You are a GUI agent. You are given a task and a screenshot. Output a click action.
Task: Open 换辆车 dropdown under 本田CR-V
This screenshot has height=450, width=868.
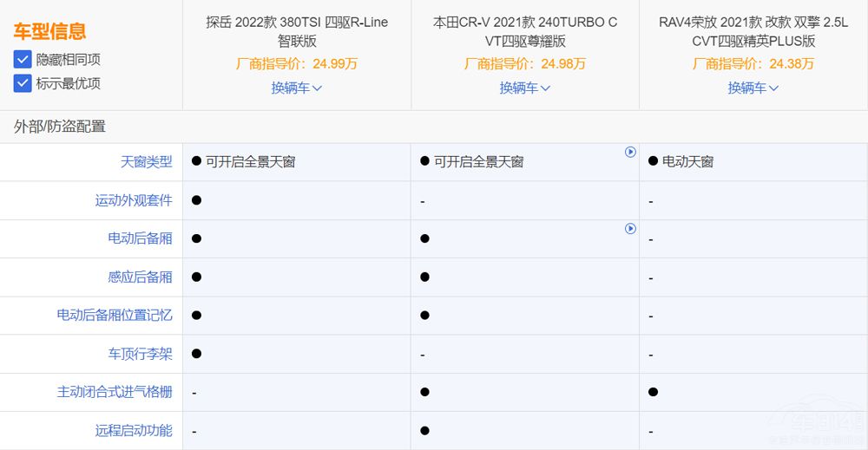pos(525,88)
